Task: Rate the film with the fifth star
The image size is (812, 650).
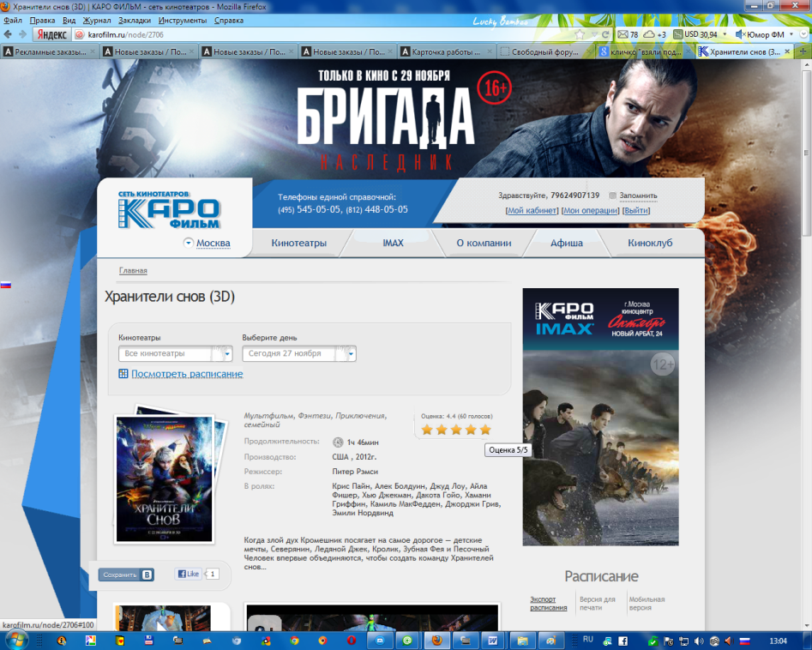Action: pos(485,430)
